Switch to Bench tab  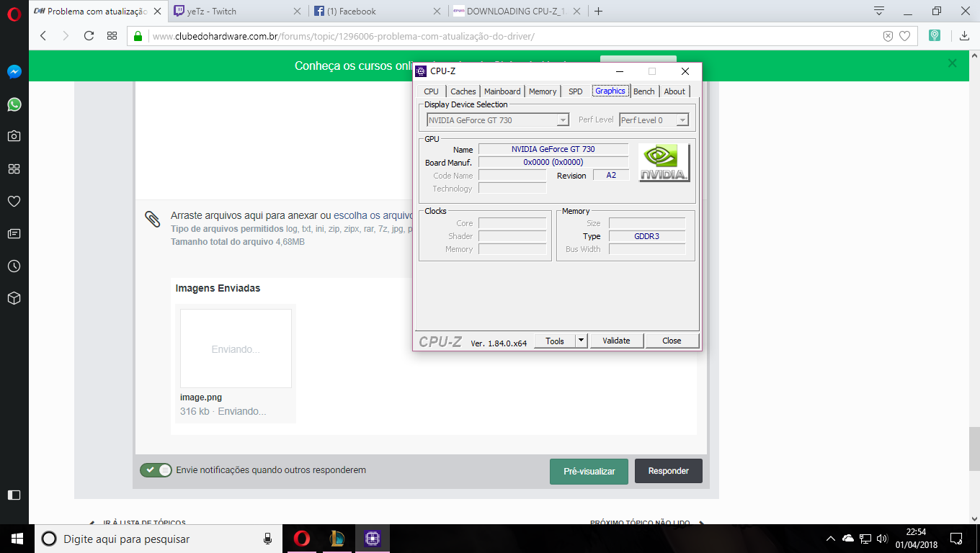pyautogui.click(x=644, y=91)
